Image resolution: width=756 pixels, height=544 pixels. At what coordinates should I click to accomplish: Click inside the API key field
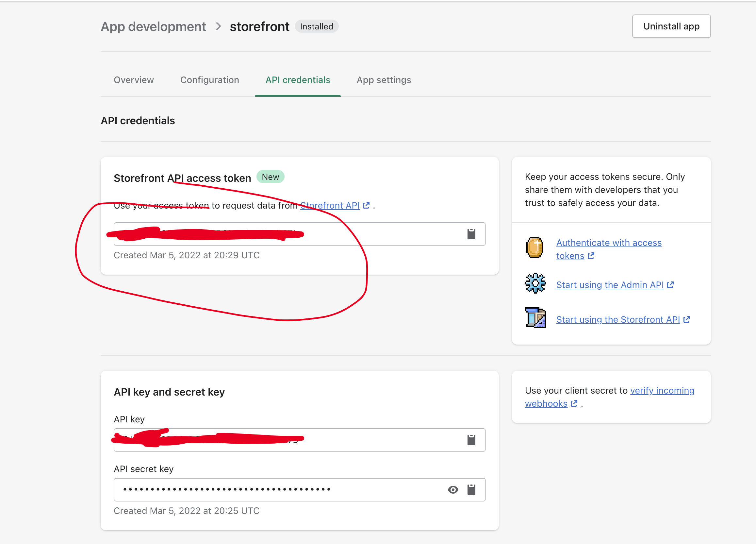[299, 440]
